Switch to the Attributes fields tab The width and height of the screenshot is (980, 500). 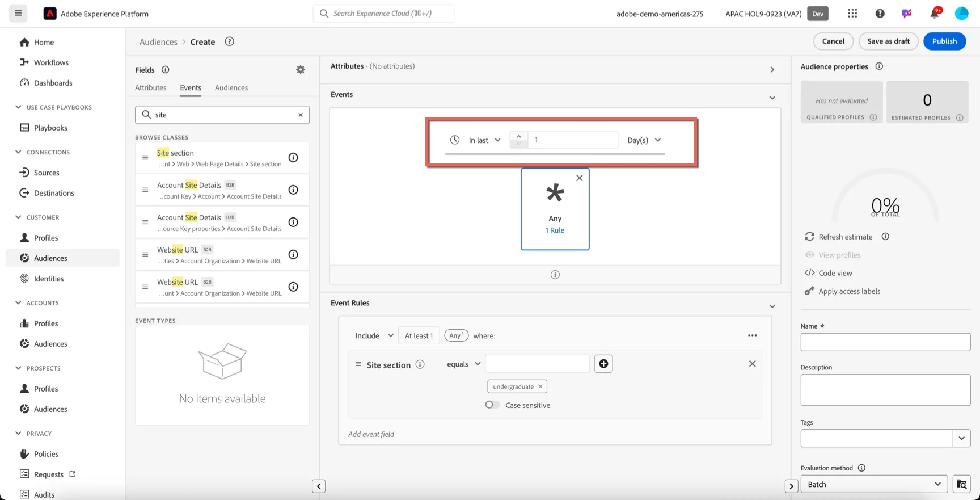(x=151, y=87)
